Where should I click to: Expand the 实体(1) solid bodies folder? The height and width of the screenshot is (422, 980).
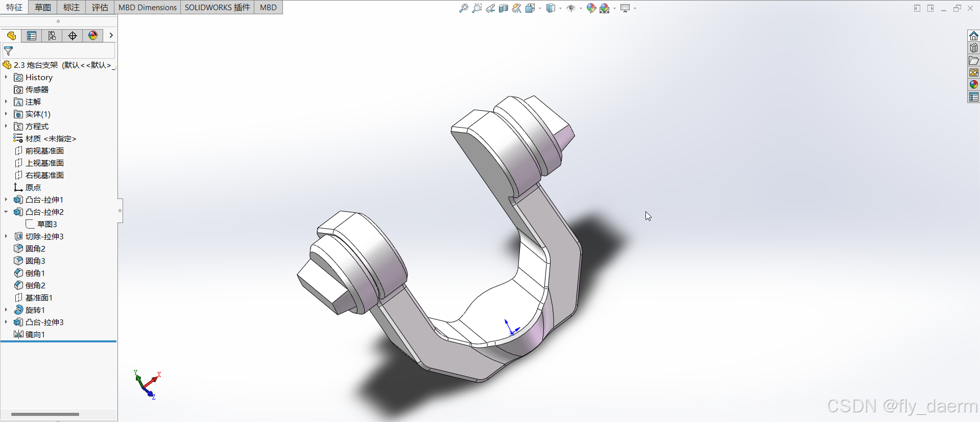[6, 114]
